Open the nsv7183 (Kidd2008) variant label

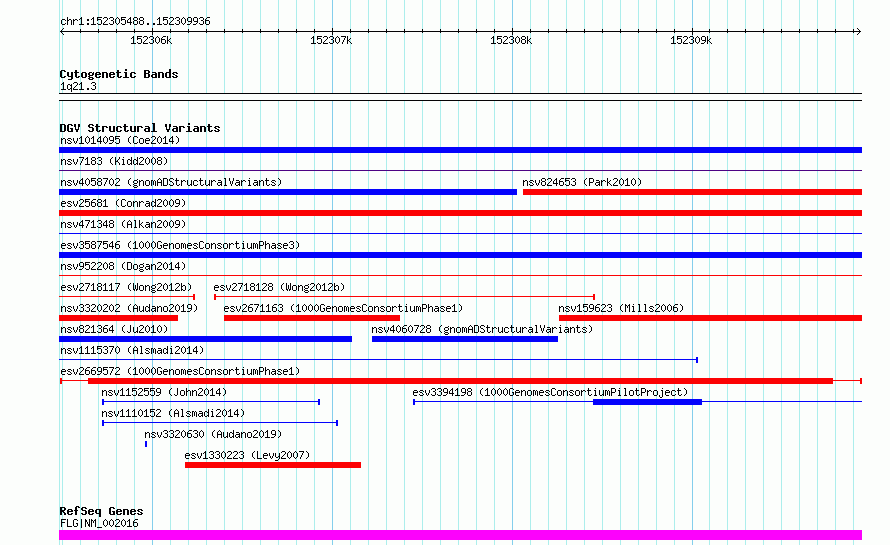[x=114, y=161]
